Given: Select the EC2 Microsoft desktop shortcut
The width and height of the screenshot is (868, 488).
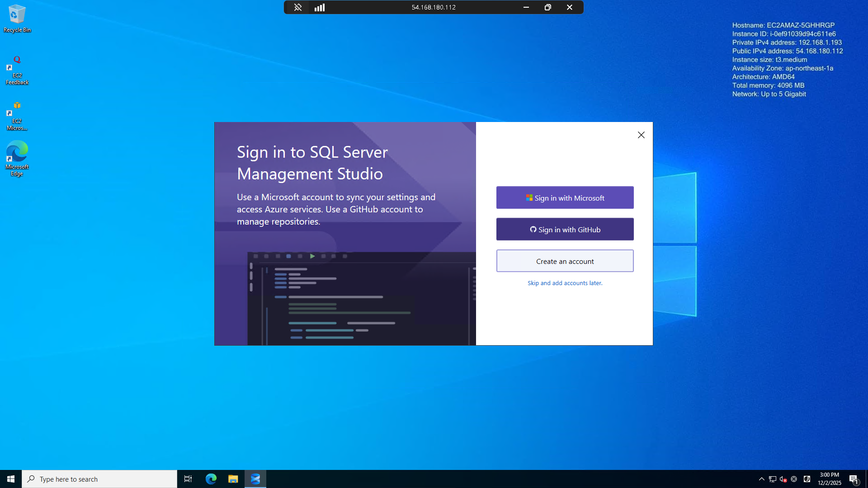Looking at the screenshot, I should [x=17, y=116].
